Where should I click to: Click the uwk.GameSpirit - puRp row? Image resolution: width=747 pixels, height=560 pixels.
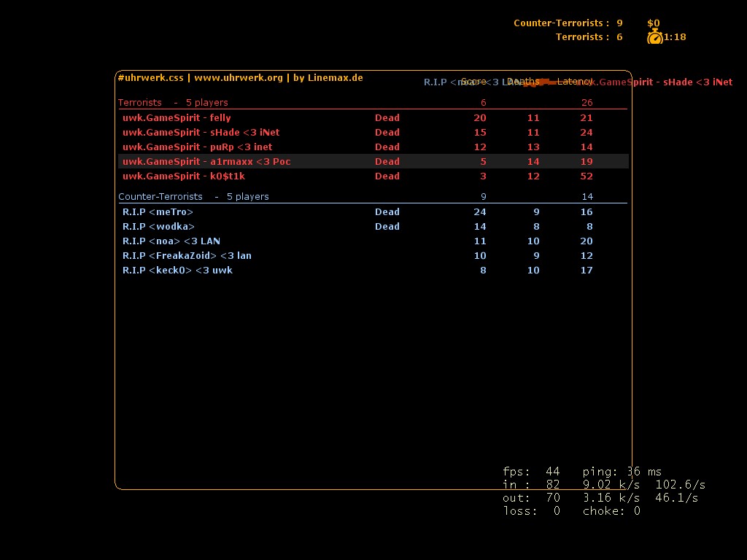click(197, 147)
